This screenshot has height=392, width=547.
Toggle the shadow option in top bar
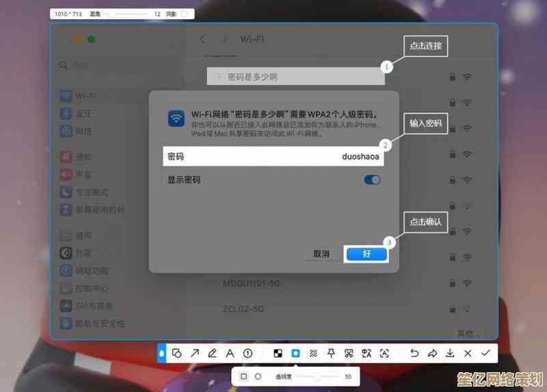[184, 14]
